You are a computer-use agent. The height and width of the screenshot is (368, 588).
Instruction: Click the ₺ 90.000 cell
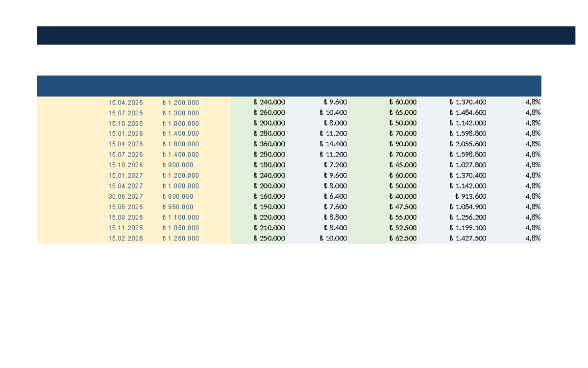coord(382,144)
